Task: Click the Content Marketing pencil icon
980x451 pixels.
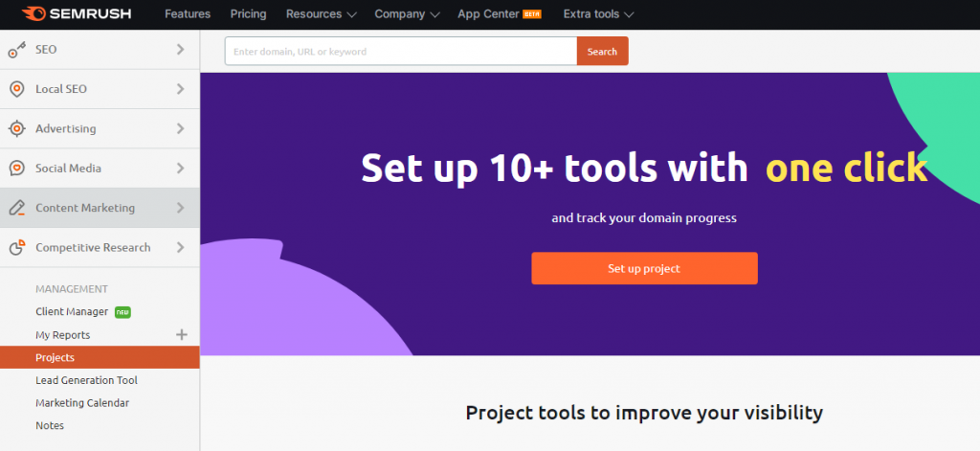Action: tap(17, 208)
